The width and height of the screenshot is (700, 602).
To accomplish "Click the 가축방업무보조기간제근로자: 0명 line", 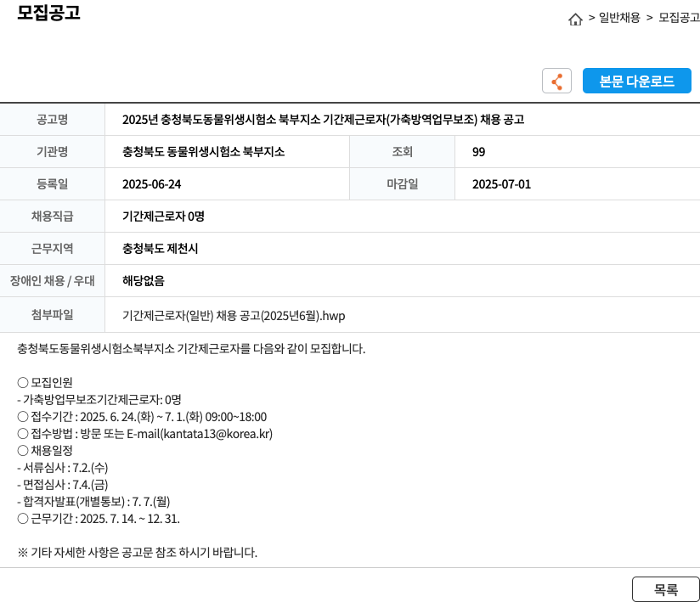I will 99,400.
